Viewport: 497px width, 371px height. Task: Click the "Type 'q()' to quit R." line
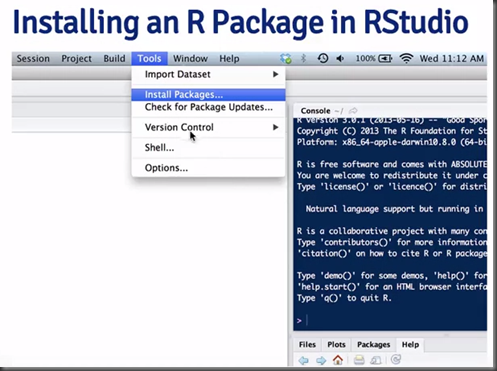coord(344,298)
